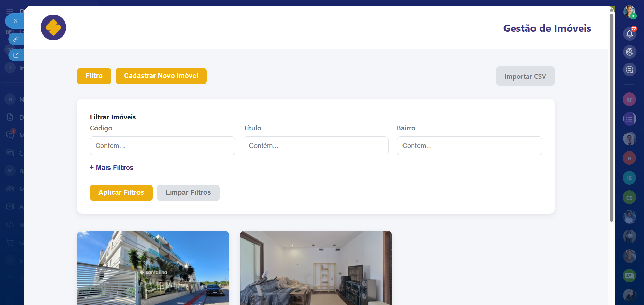The height and width of the screenshot is (305, 644).
Task: Click the N item icon in the left sidebar
Action: (10, 99)
